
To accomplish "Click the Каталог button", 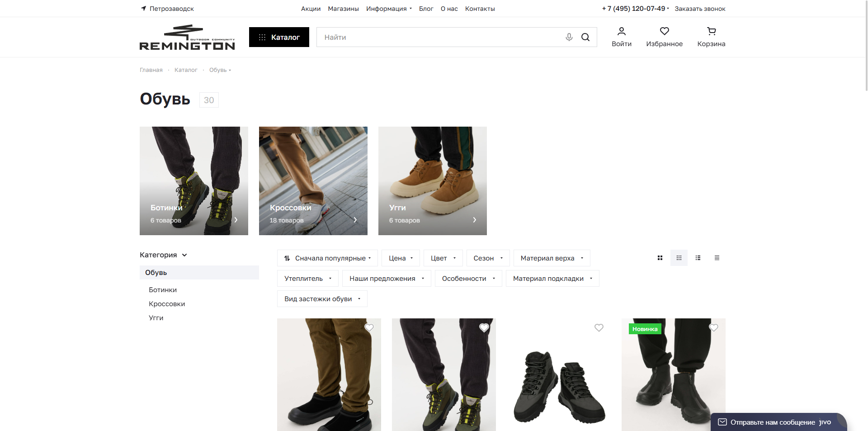I will (x=279, y=37).
